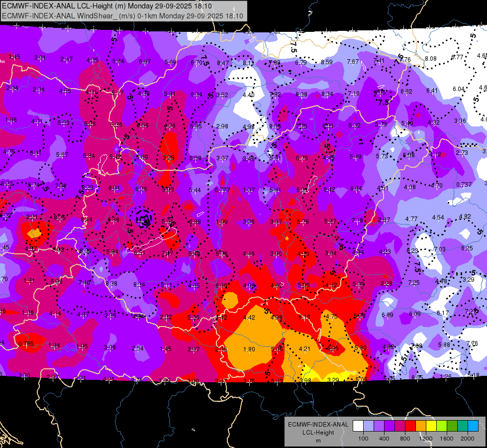Viewport: 487px width, 448px height.
Task: Click the legend tick label '2000'
Action: tap(468, 439)
